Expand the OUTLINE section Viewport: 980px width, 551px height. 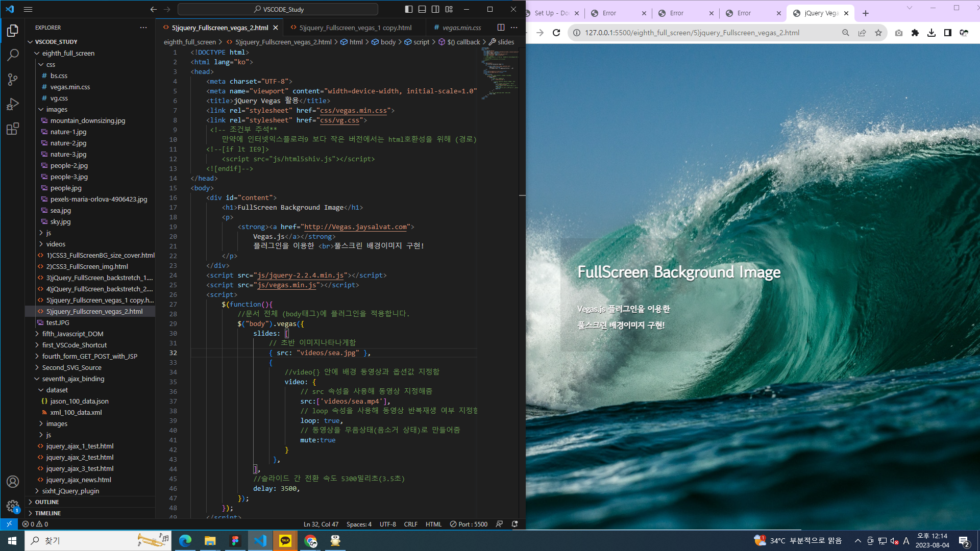tap(47, 502)
